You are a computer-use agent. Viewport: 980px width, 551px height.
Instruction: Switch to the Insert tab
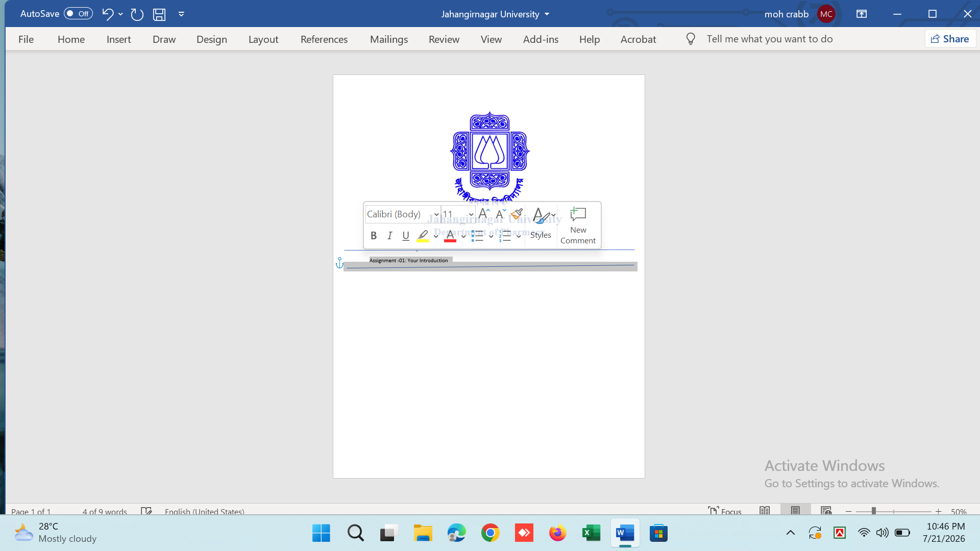tap(118, 39)
